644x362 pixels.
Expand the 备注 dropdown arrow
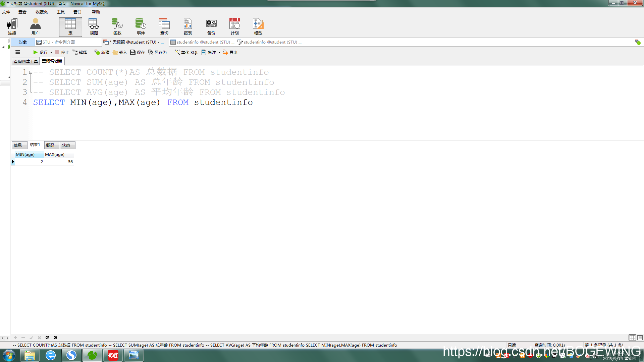coord(219,52)
